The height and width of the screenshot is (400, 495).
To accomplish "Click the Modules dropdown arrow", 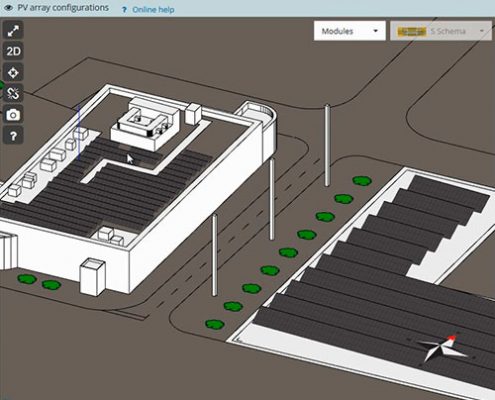I will [x=376, y=31].
